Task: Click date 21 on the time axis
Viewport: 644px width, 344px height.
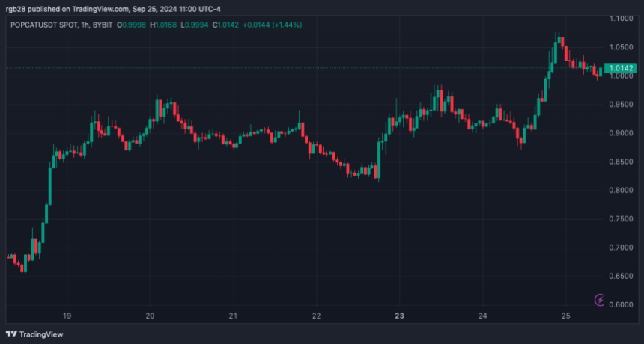Action: point(233,316)
